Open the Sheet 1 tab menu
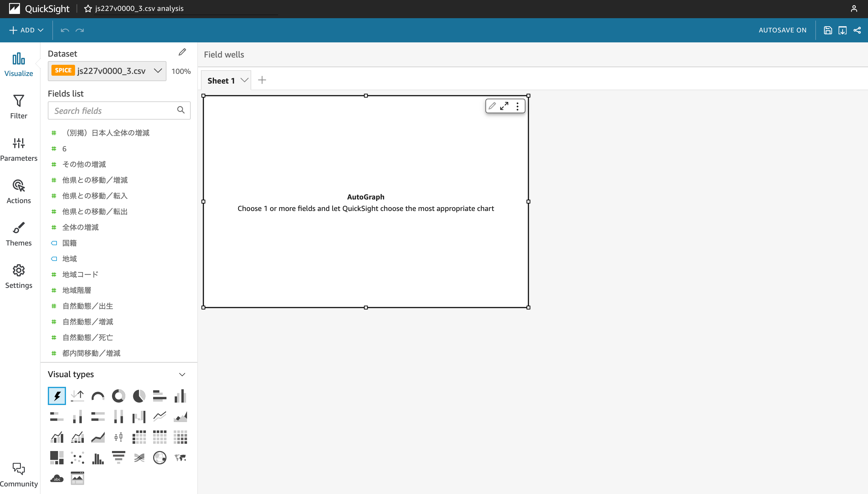This screenshot has height=494, width=868. coord(244,81)
